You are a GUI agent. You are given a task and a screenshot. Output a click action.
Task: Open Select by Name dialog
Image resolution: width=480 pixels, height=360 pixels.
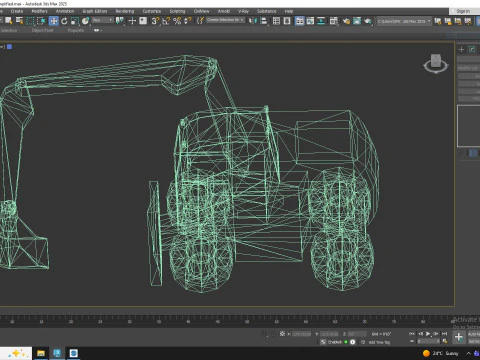tap(19, 21)
